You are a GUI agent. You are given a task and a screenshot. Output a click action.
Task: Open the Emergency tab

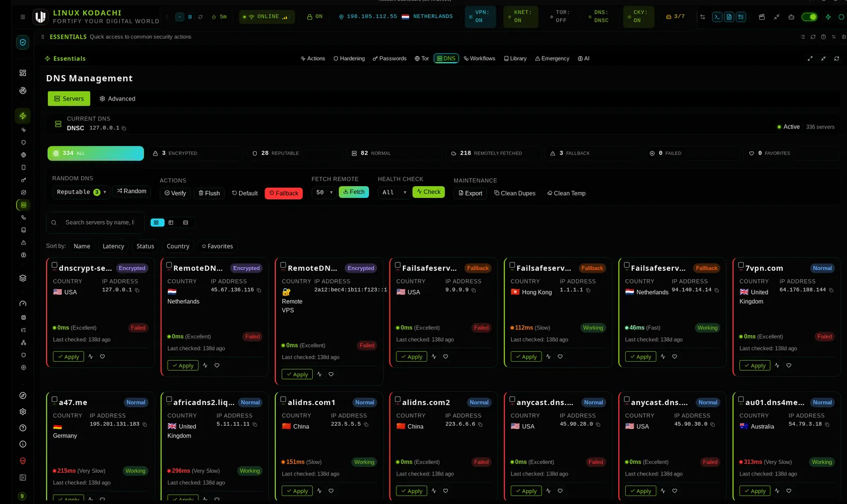(552, 59)
